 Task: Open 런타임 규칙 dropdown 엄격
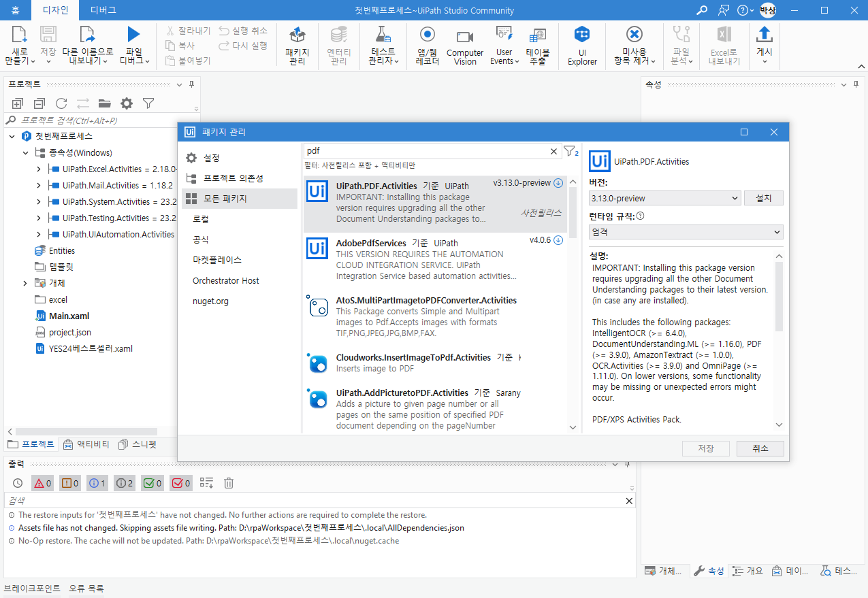(686, 232)
